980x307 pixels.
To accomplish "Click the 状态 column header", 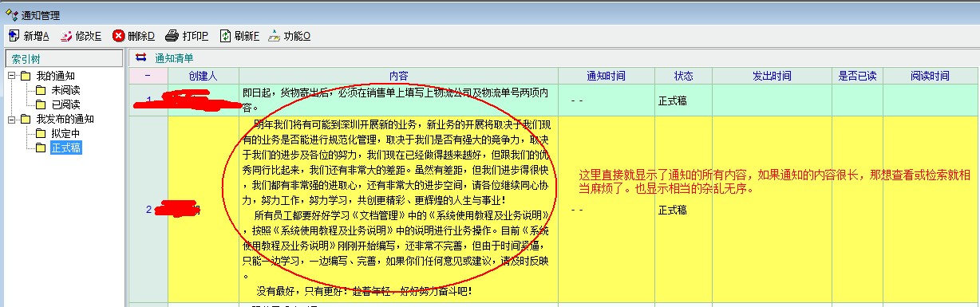I will tap(683, 75).
